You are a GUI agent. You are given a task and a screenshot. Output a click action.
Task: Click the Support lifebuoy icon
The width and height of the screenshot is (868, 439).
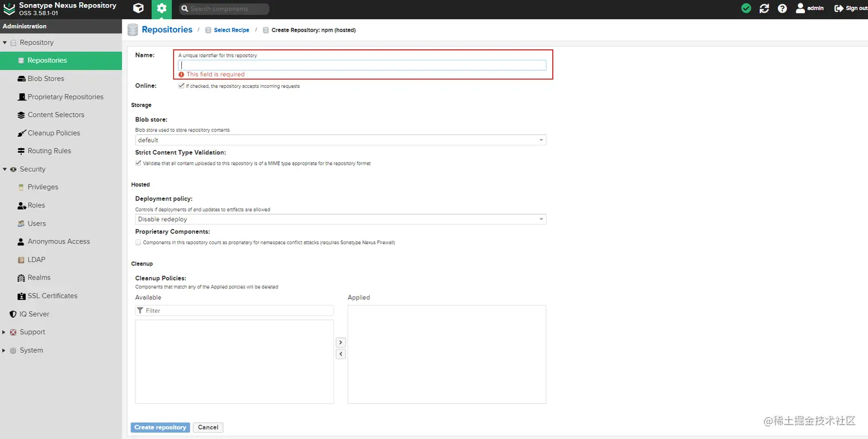(x=13, y=332)
